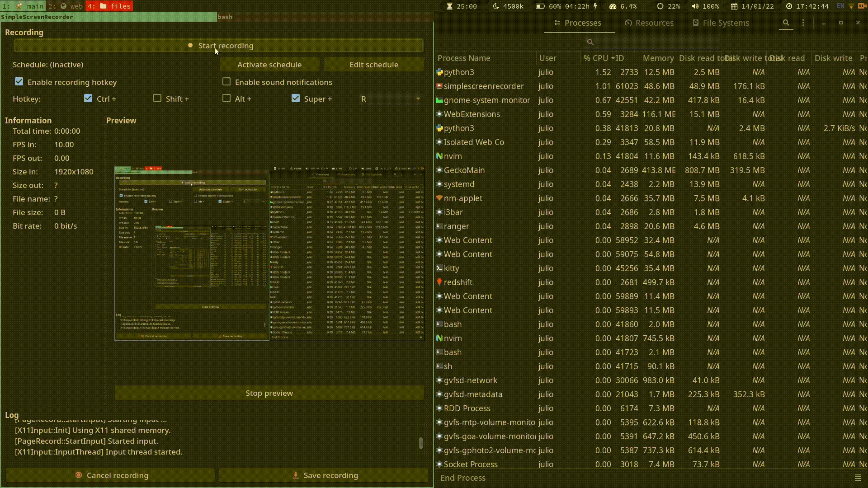Click the Start recording button
Screen dimensions: 868x488
pos(219,45)
